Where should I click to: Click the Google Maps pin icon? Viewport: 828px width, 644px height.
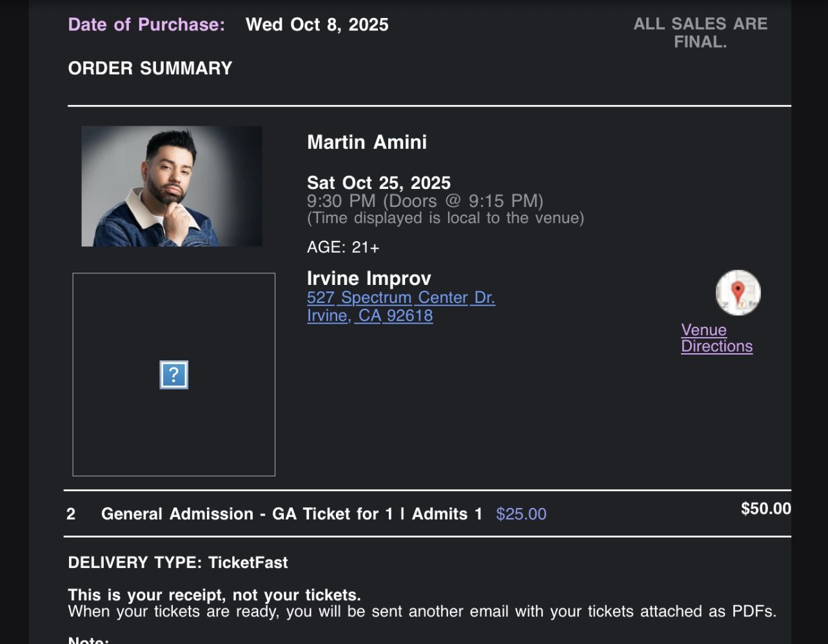coord(738,293)
